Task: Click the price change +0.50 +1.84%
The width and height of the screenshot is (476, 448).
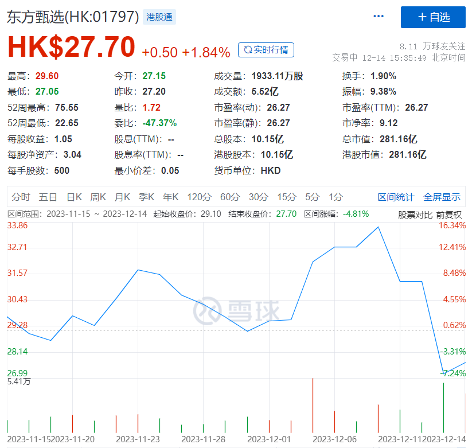Action: click(x=186, y=52)
